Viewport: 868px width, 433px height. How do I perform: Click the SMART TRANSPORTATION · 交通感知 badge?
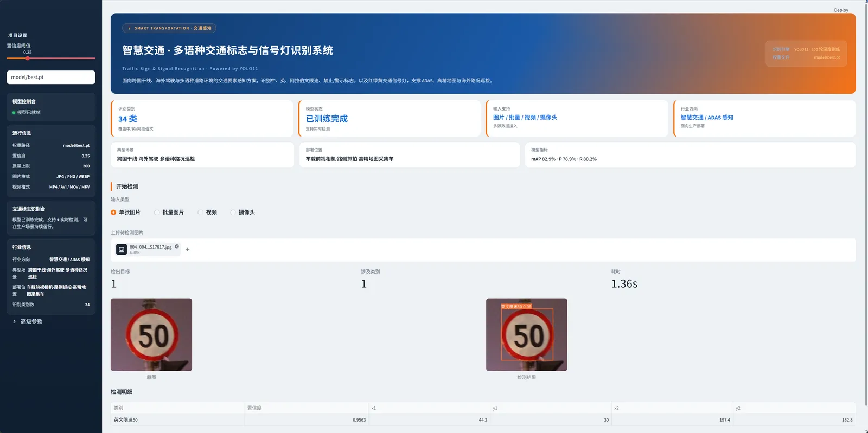pyautogui.click(x=169, y=28)
